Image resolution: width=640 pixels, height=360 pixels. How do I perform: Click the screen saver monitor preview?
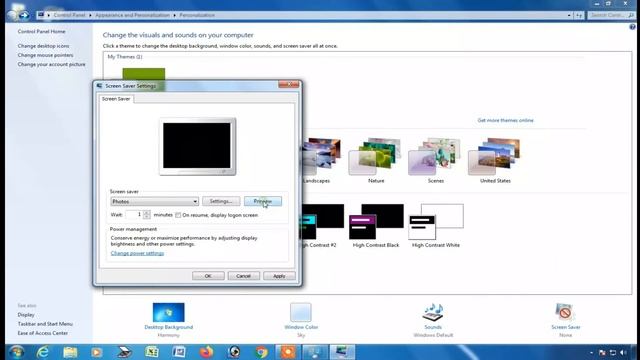coord(197,147)
